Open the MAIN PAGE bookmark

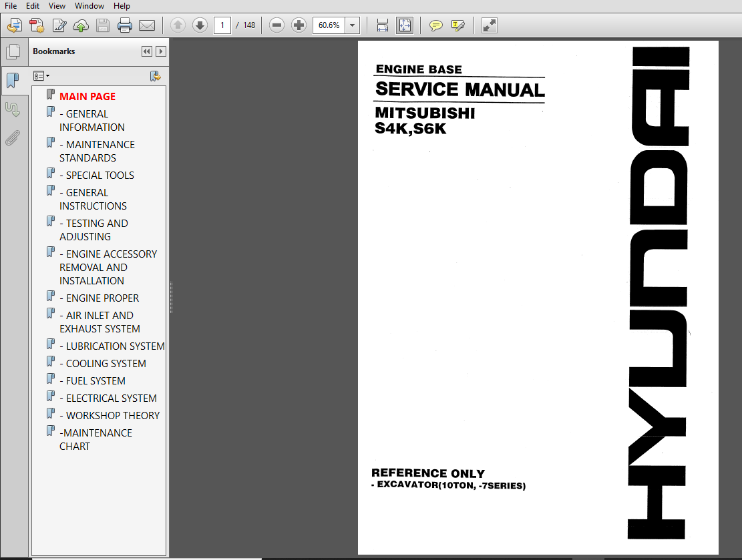(x=87, y=97)
